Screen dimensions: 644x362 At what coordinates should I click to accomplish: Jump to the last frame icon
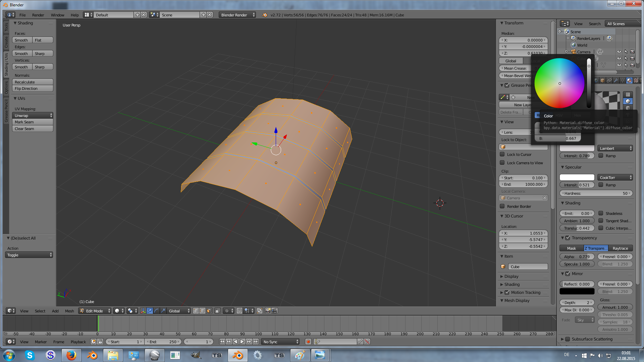pyautogui.click(x=256, y=342)
